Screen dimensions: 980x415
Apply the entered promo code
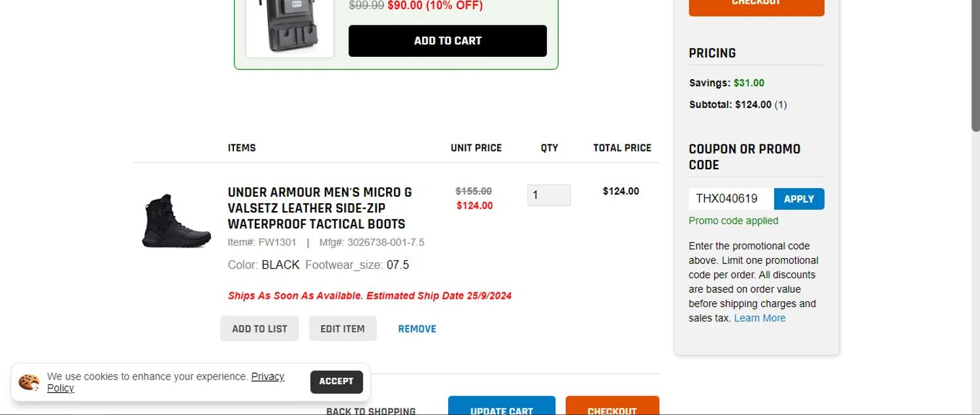click(x=798, y=199)
